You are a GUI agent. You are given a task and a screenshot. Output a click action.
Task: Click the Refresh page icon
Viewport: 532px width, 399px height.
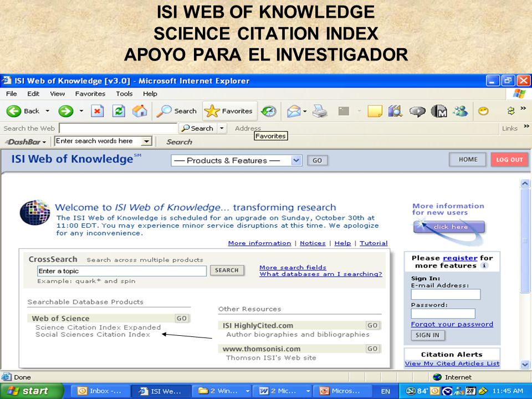pos(119,111)
